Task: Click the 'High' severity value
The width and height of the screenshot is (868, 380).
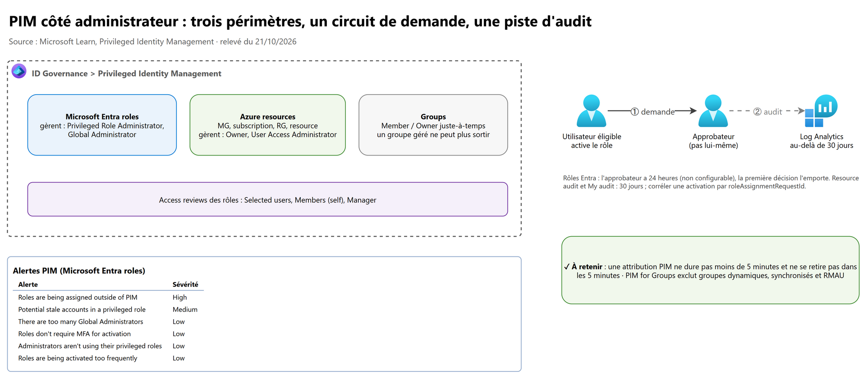Action: pyautogui.click(x=179, y=297)
